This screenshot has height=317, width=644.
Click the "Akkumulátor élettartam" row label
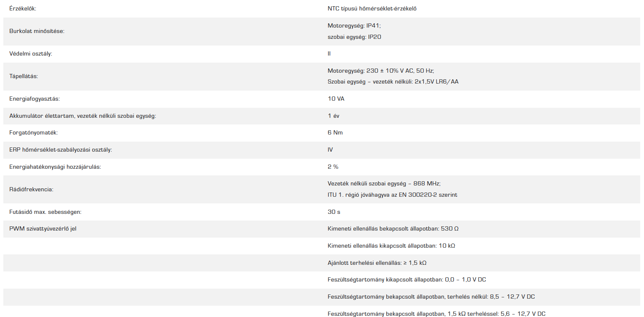[x=82, y=116]
